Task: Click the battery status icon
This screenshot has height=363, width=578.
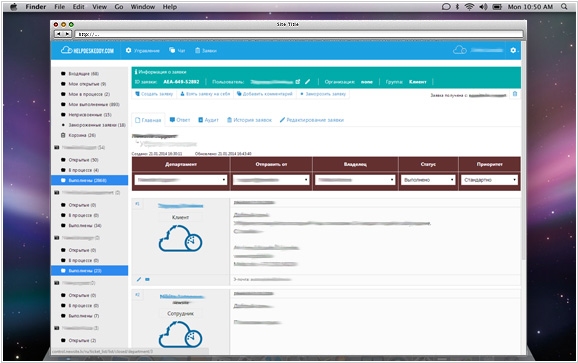Action: click(497, 7)
